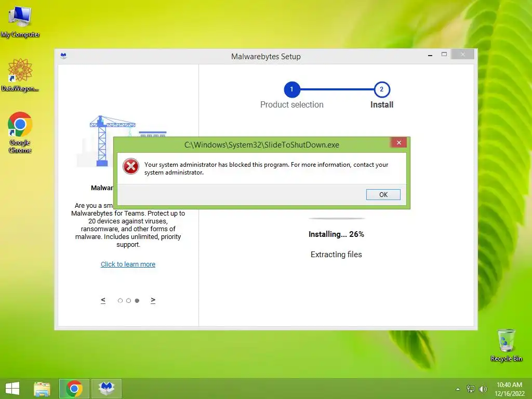Screen dimensions: 532x399
Task: Show hidden tray icons arrow
Action: coord(458,389)
